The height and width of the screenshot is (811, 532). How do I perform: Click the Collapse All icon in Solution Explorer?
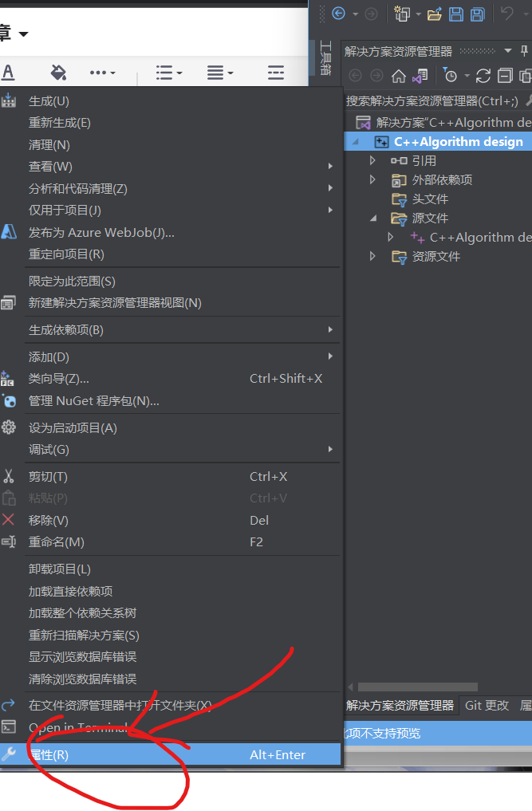point(505,76)
